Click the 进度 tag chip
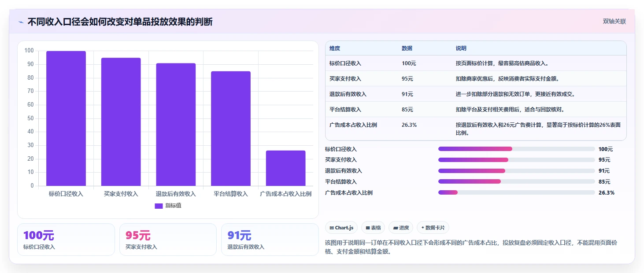The image size is (644, 273). coord(401,228)
